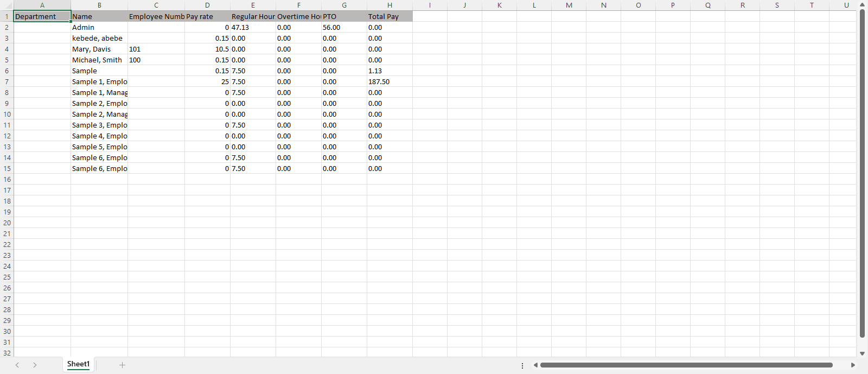Click the three-dot tab bar resize handle
Viewport: 868px width, 374px height.
coord(522,365)
